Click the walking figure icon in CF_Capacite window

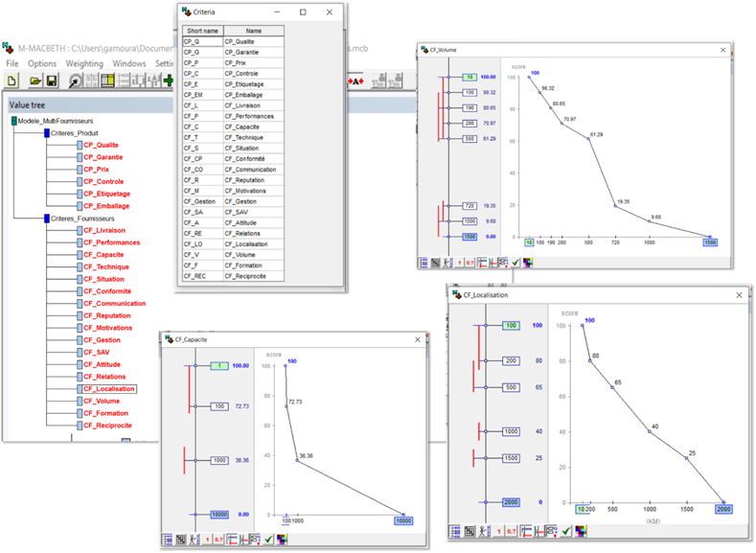click(194, 539)
